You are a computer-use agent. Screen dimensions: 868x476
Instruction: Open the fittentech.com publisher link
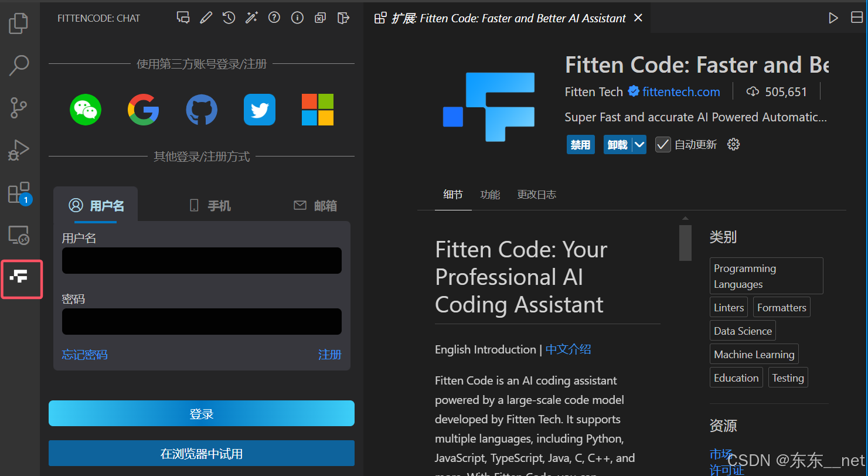pos(681,91)
